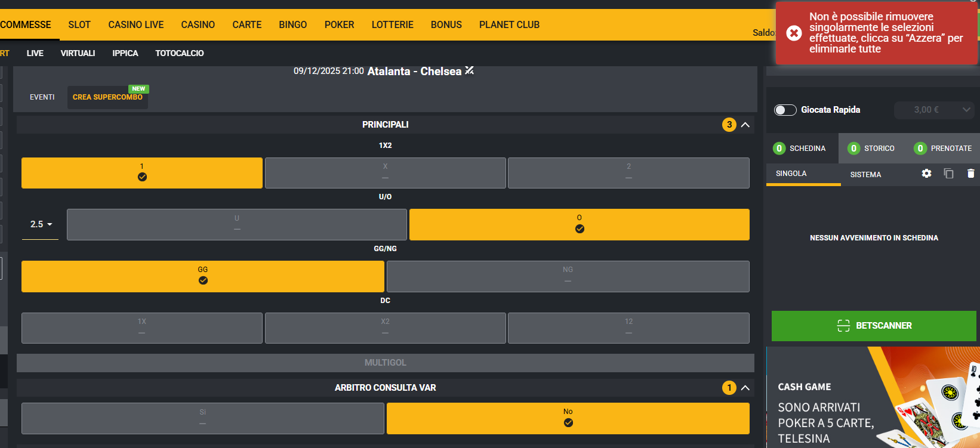Screen dimensions: 980x448
Task: Click the Prenotate counter badge
Action: click(920, 149)
